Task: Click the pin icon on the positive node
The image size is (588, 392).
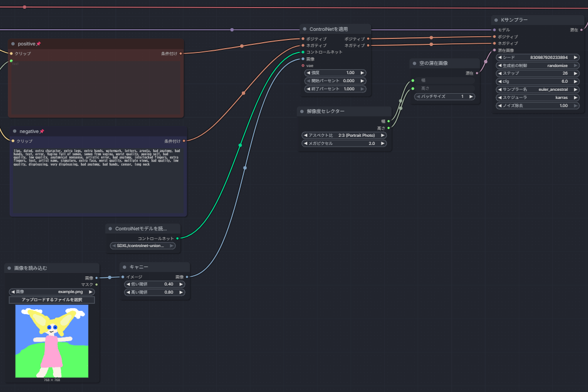Action: pyautogui.click(x=38, y=44)
